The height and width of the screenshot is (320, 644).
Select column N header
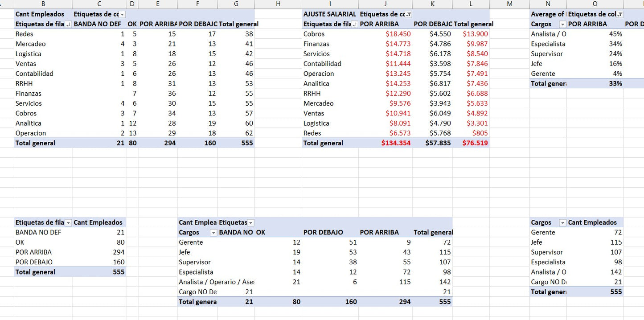point(548,4)
